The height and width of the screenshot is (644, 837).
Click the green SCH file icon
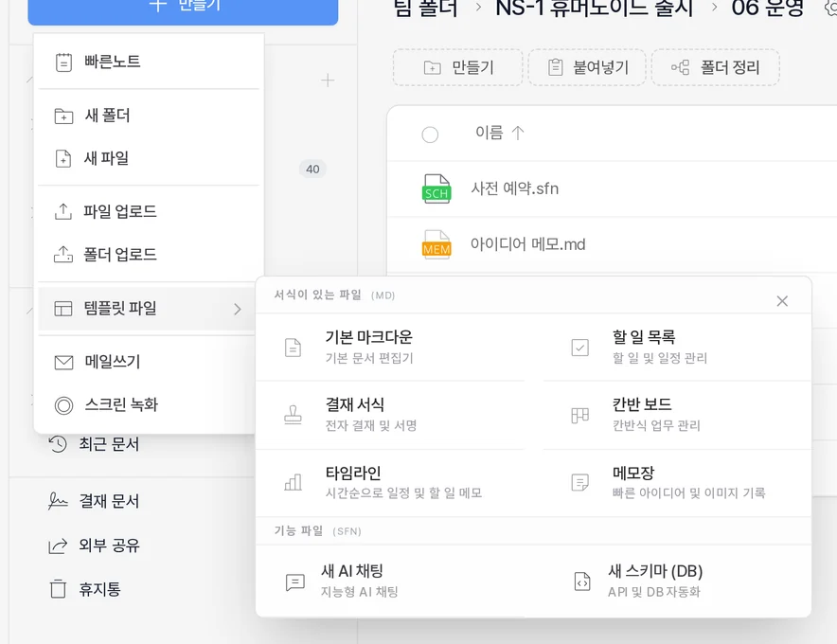[436, 188]
